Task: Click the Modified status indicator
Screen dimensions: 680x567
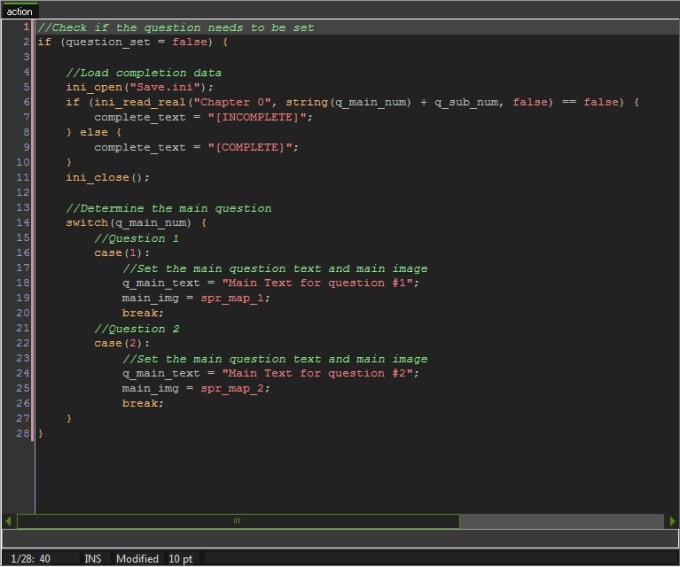Action: tap(137, 559)
